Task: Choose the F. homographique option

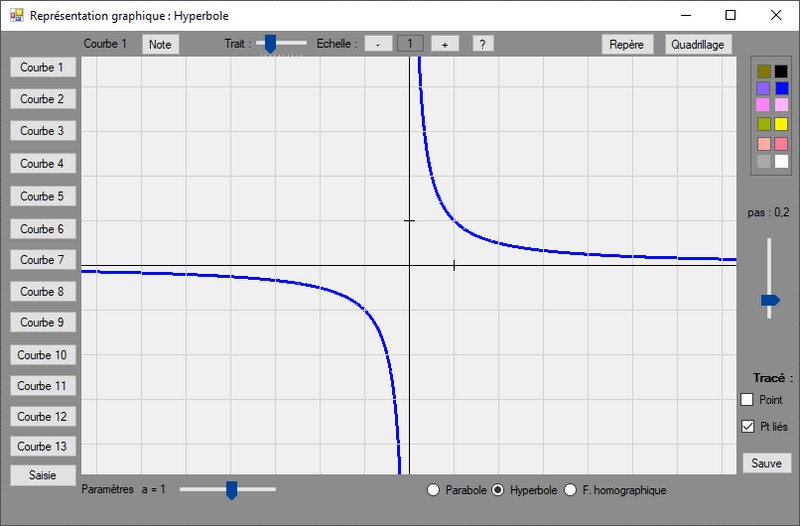Action: [x=571, y=490]
